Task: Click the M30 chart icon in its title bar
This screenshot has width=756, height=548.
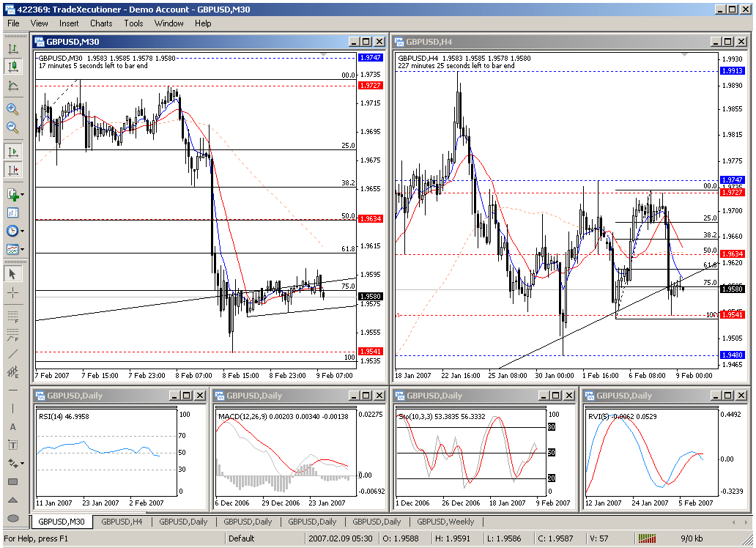Action: coord(40,42)
